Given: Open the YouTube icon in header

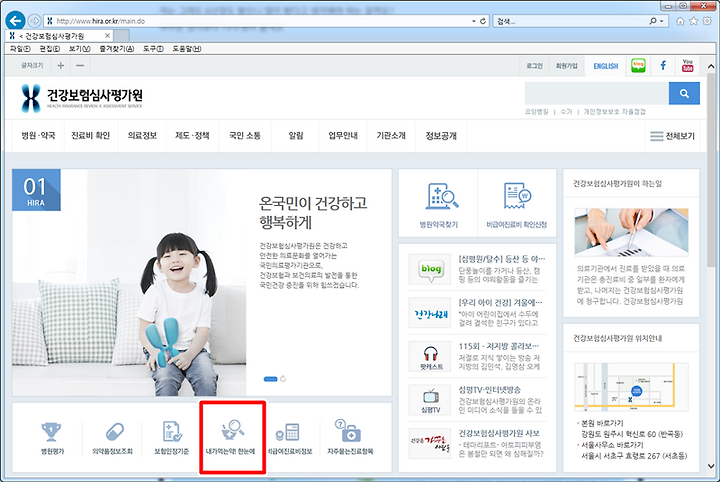Looking at the screenshot, I should [687, 66].
